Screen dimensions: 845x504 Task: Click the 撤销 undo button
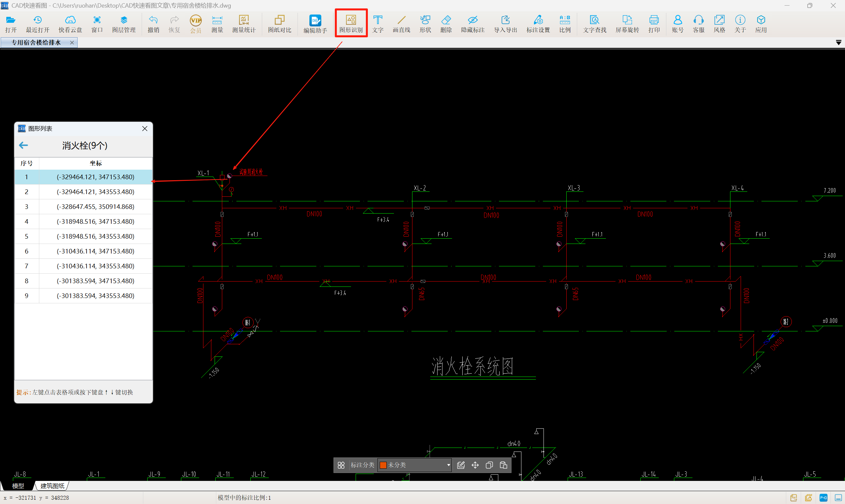(x=153, y=23)
